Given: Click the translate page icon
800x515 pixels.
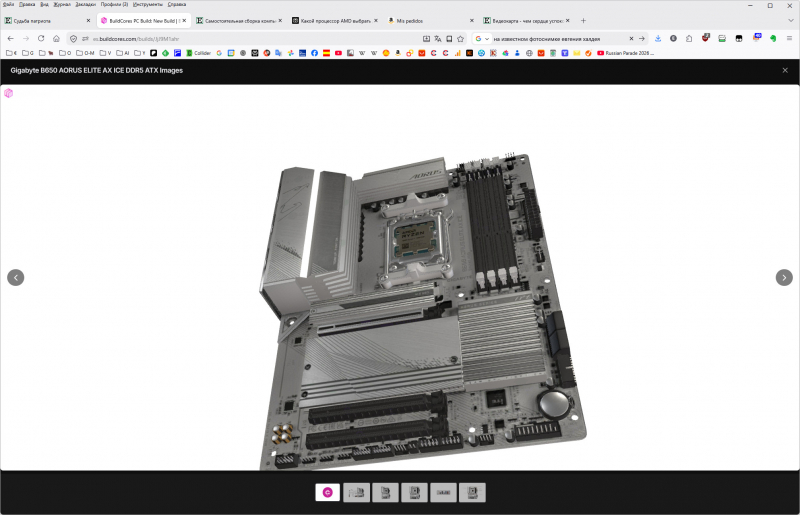Looking at the screenshot, I should tap(438, 39).
